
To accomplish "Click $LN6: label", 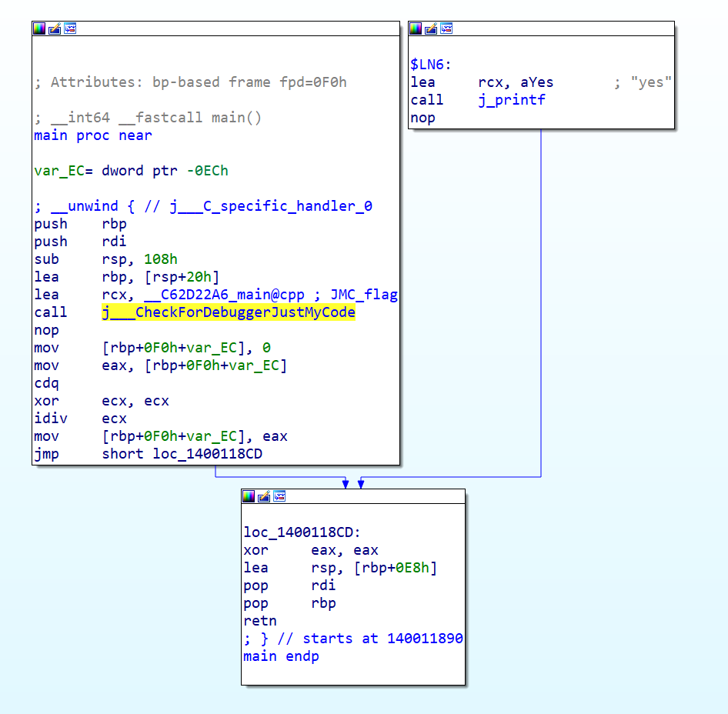I will pos(431,65).
